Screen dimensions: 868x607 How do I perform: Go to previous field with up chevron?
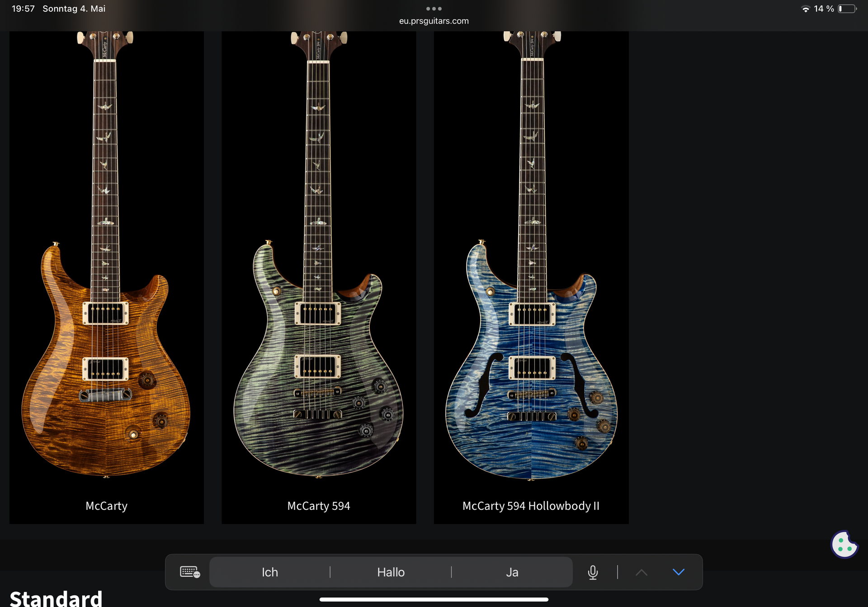tap(641, 572)
